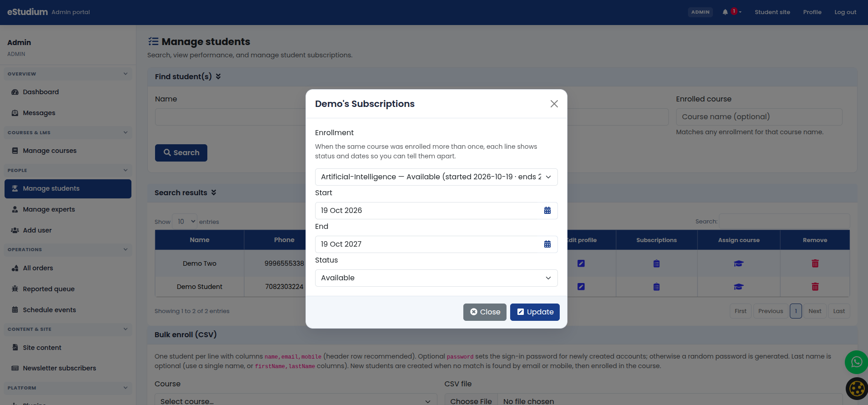868x405 pixels.
Task: Open the Status dropdown set to Available
Action: click(436, 278)
